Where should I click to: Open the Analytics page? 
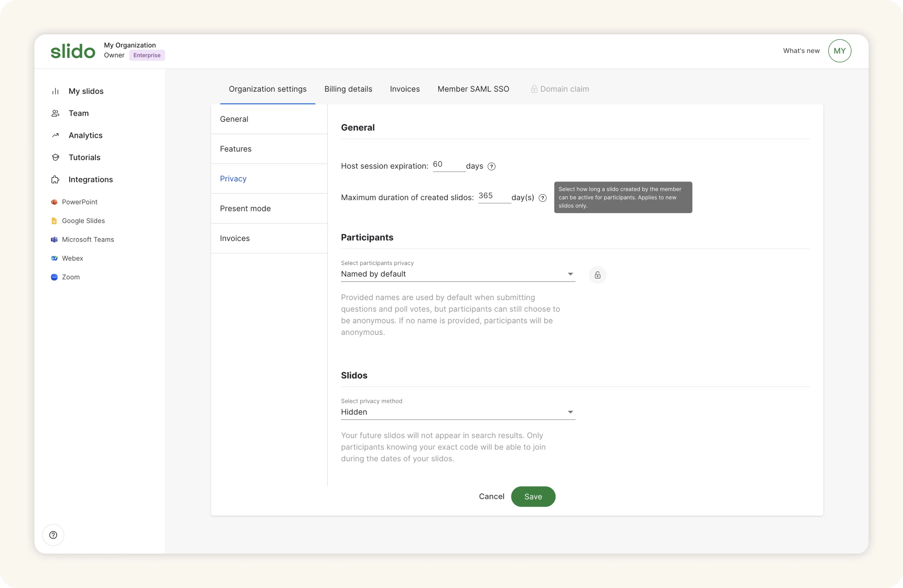pyautogui.click(x=85, y=135)
